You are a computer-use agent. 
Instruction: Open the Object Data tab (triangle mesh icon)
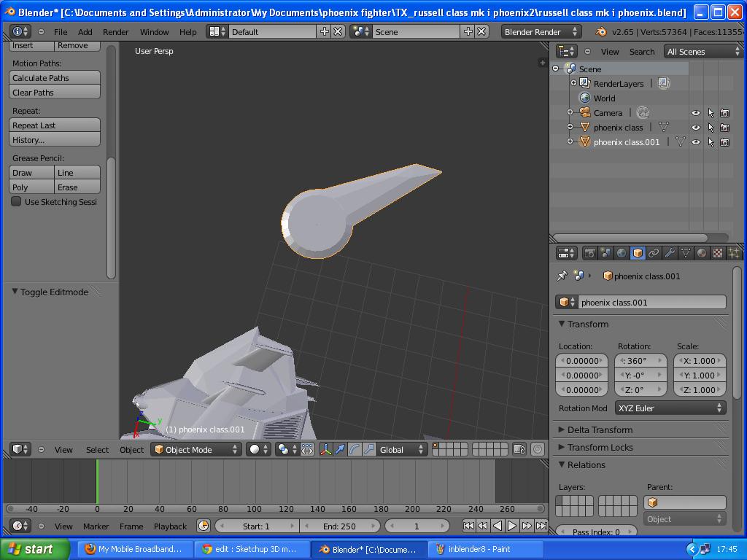tap(685, 253)
